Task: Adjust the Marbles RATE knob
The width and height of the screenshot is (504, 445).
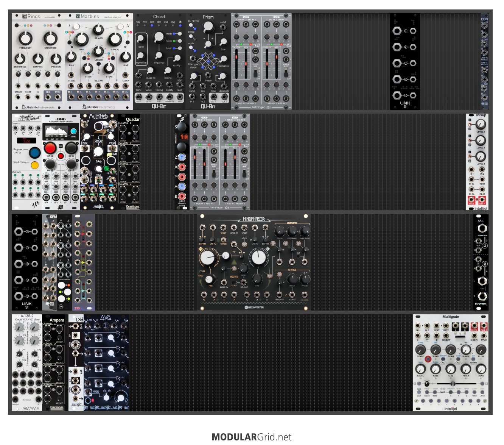Action: pyautogui.click(x=82, y=39)
